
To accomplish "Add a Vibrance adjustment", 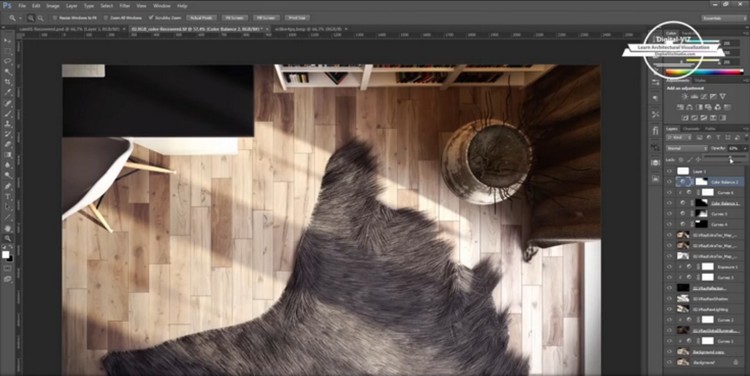I will 723,97.
